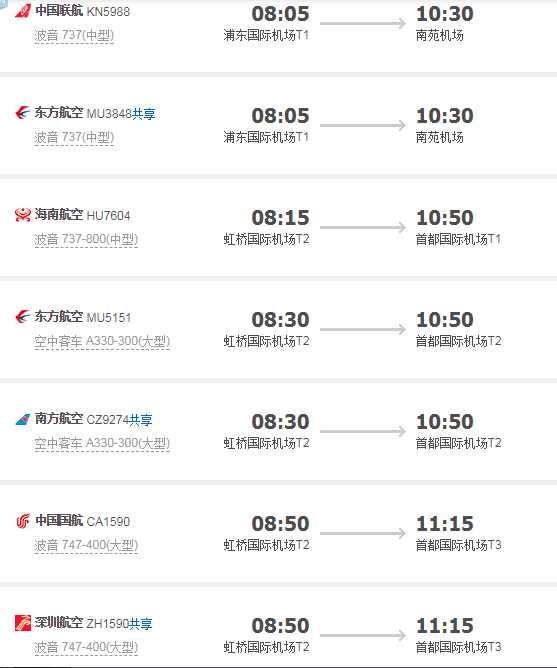Click 南苑机场 arrival of flight KN5988

click(440, 35)
